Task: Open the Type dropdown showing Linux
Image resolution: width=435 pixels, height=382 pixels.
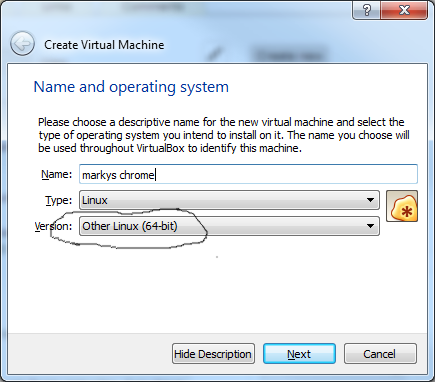Action: click(x=229, y=200)
